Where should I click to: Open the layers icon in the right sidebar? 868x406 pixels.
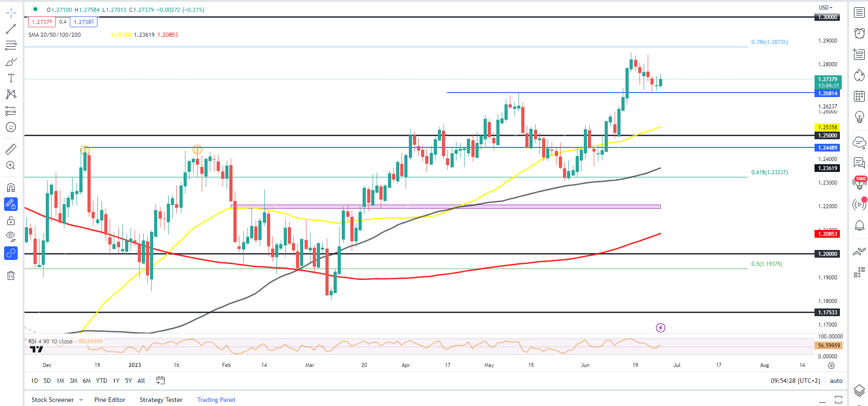pyautogui.click(x=859, y=390)
